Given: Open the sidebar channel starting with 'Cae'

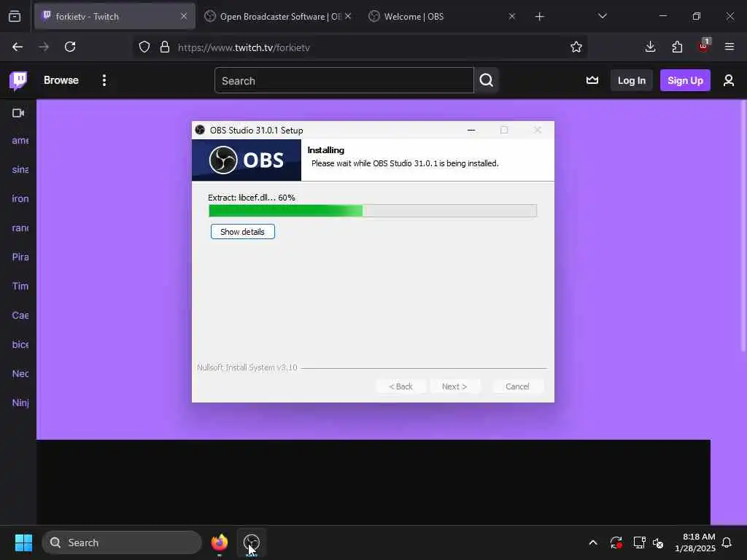Looking at the screenshot, I should (20, 315).
